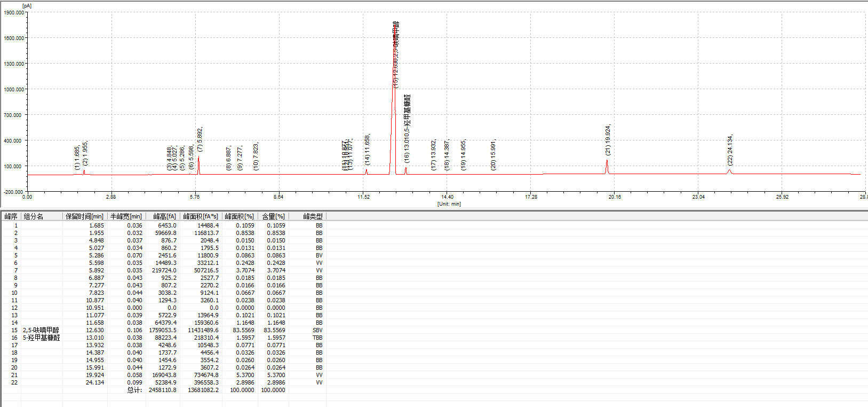Click retention time 19.924 in row 21

(x=95, y=375)
